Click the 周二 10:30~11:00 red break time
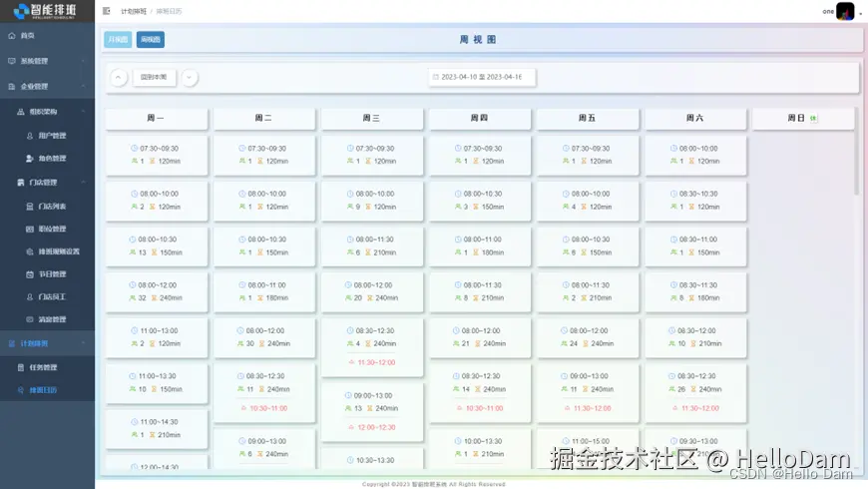The height and width of the screenshot is (489, 868). [268, 408]
